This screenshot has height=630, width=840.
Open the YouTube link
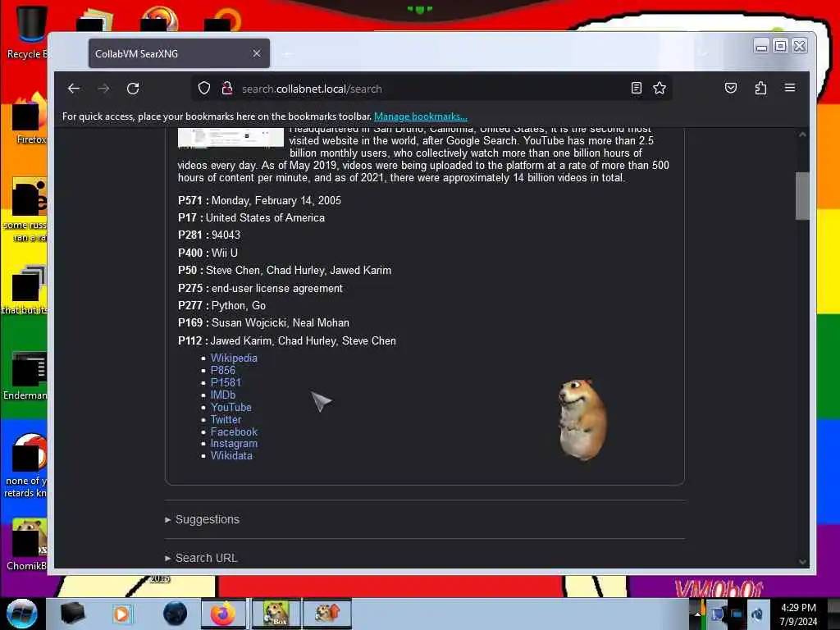coord(231,407)
